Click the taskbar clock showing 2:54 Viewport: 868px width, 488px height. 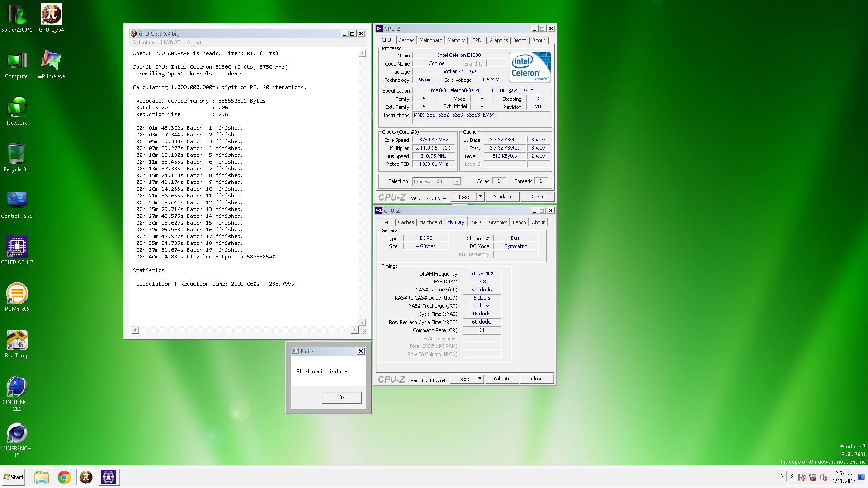pyautogui.click(x=844, y=477)
